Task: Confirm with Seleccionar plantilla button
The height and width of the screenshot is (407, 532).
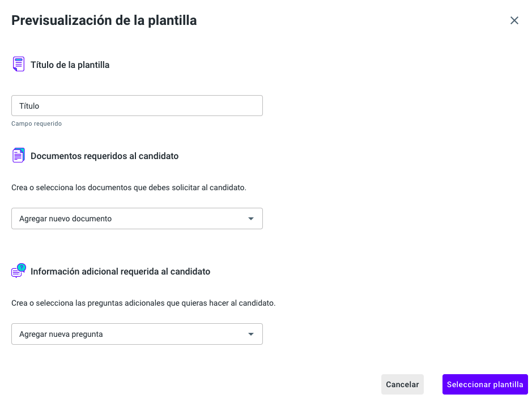Action: click(x=485, y=384)
